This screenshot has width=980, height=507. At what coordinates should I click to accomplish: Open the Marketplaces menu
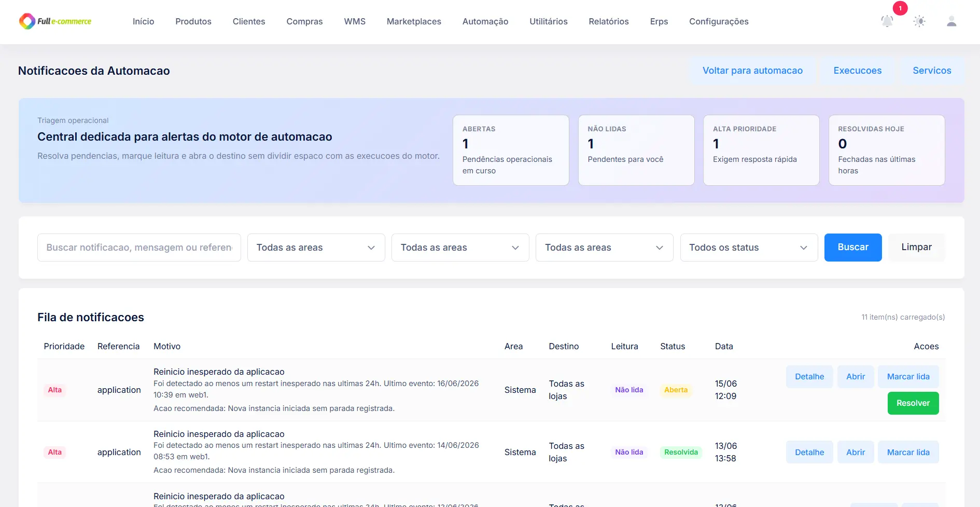pyautogui.click(x=414, y=21)
